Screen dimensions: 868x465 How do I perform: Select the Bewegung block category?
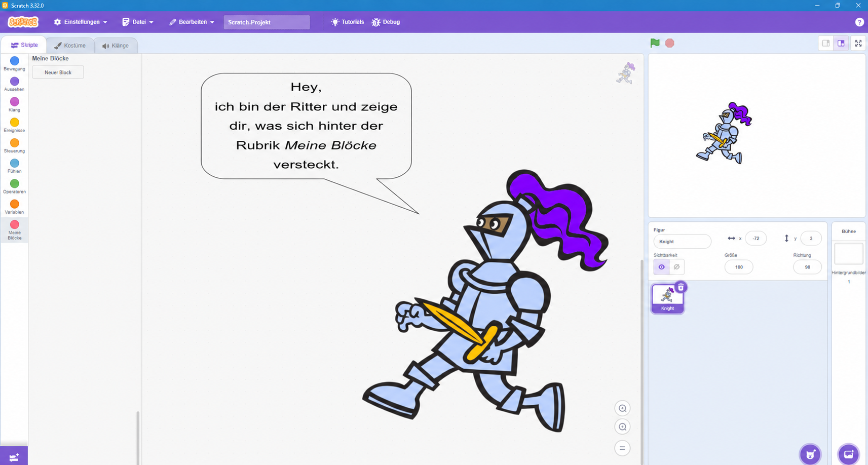click(x=14, y=64)
